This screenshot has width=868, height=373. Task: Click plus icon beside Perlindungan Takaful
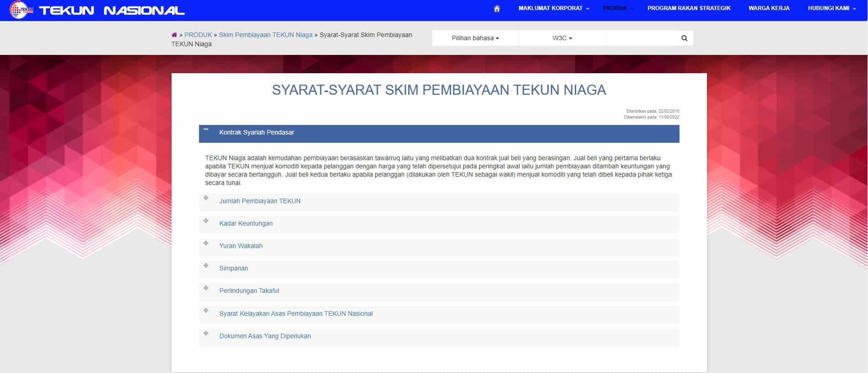coord(206,287)
